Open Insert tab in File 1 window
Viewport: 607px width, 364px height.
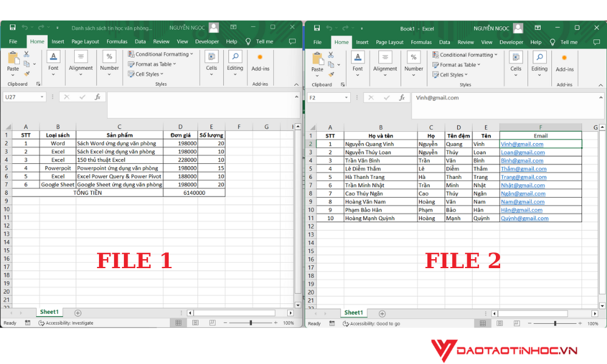point(58,41)
